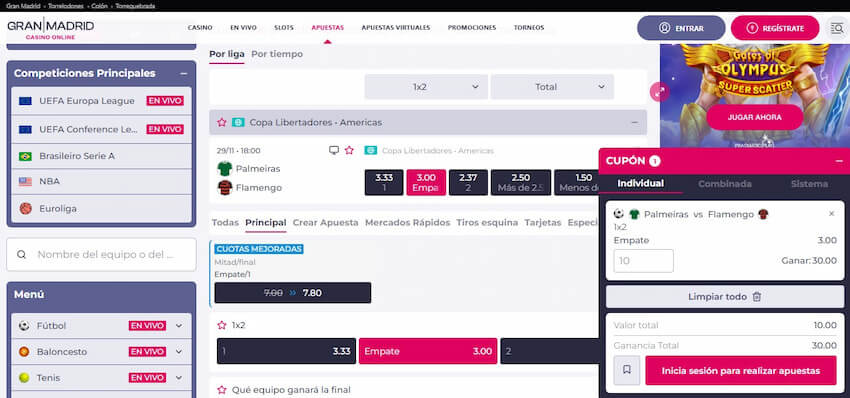
Task: Toggle favorite star for 1x2 market
Action: tap(222, 325)
